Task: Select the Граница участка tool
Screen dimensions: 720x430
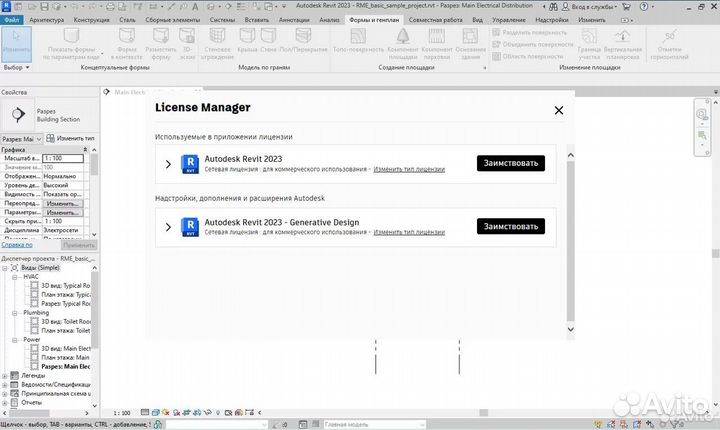Action: click(x=589, y=44)
